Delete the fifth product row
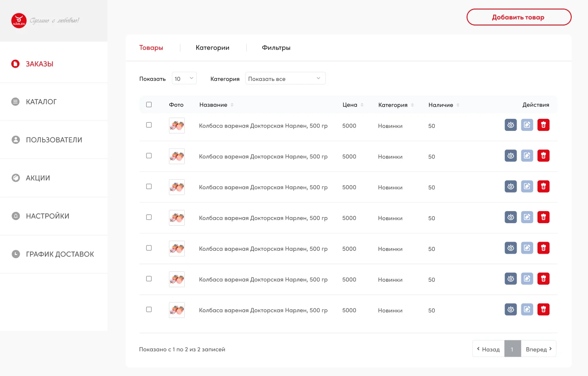Screen dimensions: 588x376 (x=543, y=248)
